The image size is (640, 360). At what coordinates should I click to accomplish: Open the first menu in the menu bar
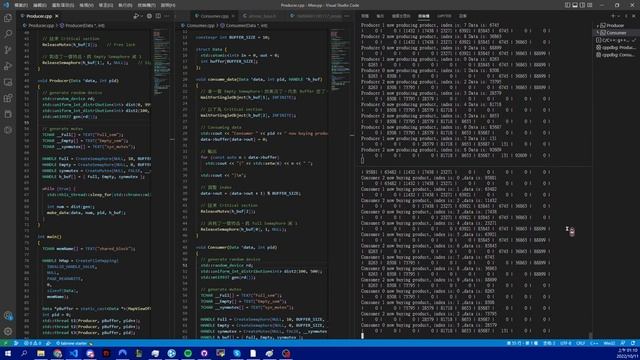[x=20, y=5]
